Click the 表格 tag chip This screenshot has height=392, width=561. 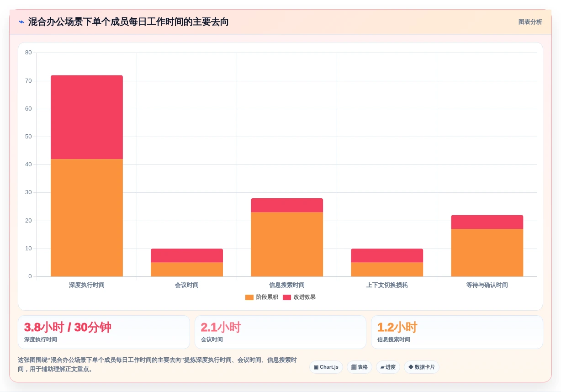coord(360,367)
